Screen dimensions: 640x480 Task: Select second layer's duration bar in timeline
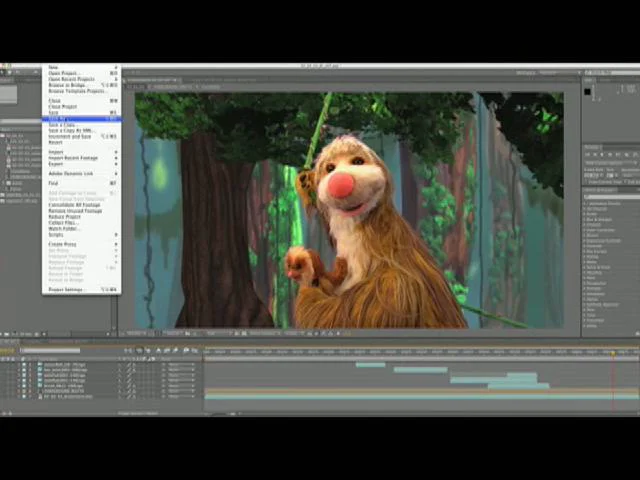coord(420,370)
